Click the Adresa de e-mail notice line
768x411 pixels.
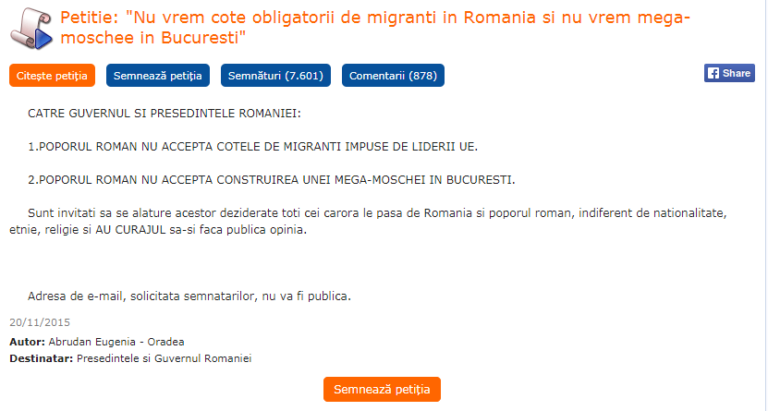(189, 296)
